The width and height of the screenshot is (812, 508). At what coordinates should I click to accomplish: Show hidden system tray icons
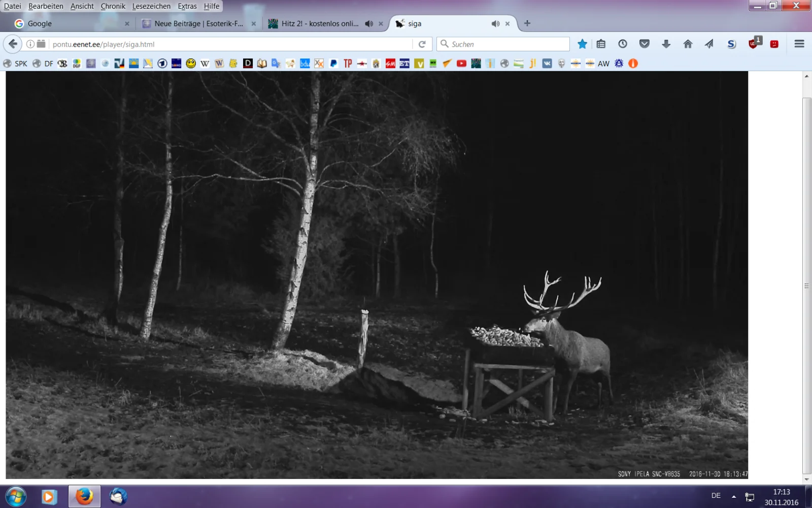[733, 496]
